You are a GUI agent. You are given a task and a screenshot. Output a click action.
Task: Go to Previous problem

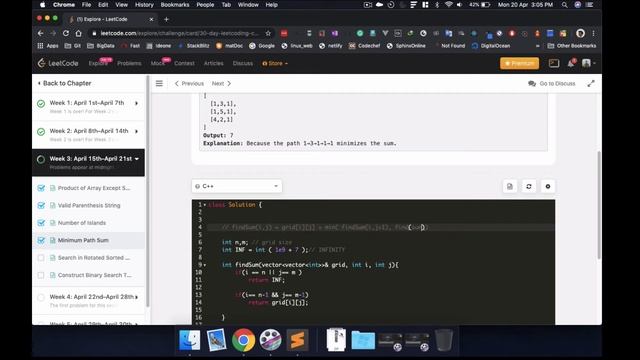pos(189,83)
